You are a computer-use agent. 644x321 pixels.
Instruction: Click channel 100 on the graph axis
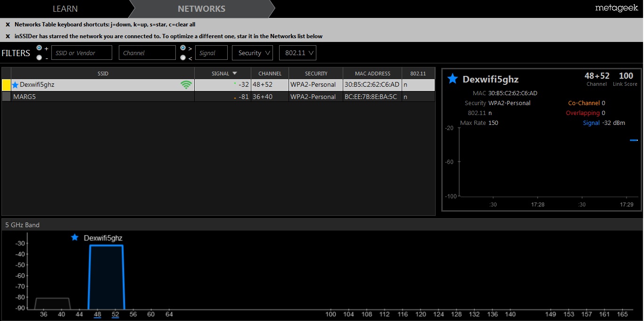point(331,314)
